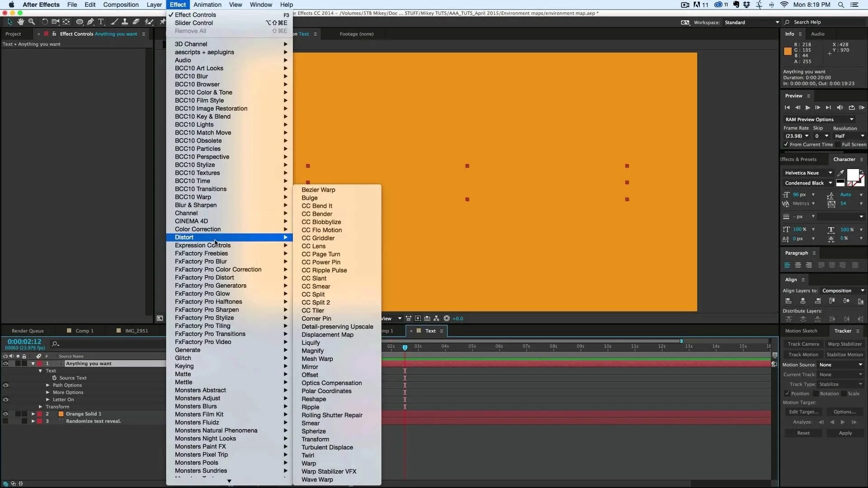Choose Turbulent Displace from Distort submenu
Image resolution: width=868 pixels, height=488 pixels.
[327, 447]
